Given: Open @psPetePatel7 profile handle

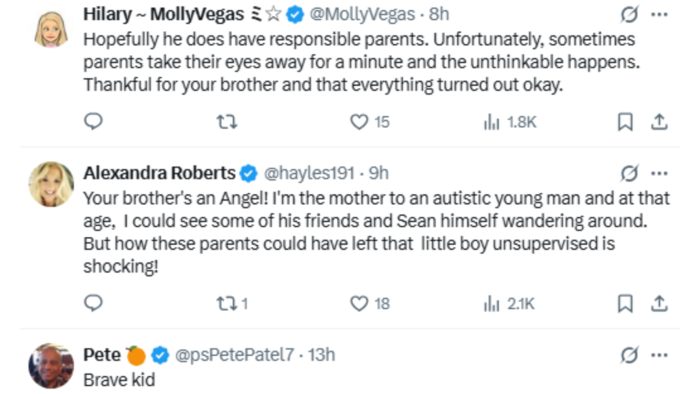Looking at the screenshot, I should [235, 355].
